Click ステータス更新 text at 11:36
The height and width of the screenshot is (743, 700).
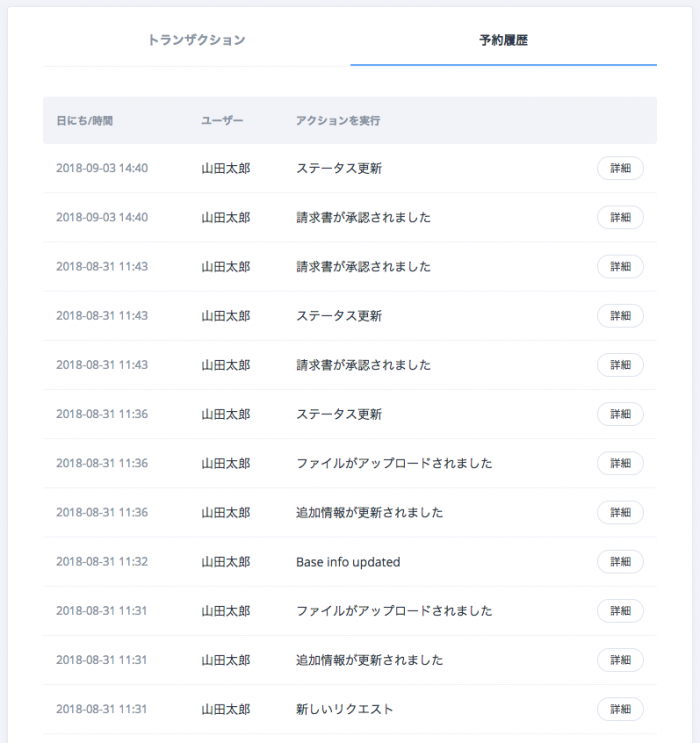pyautogui.click(x=339, y=414)
